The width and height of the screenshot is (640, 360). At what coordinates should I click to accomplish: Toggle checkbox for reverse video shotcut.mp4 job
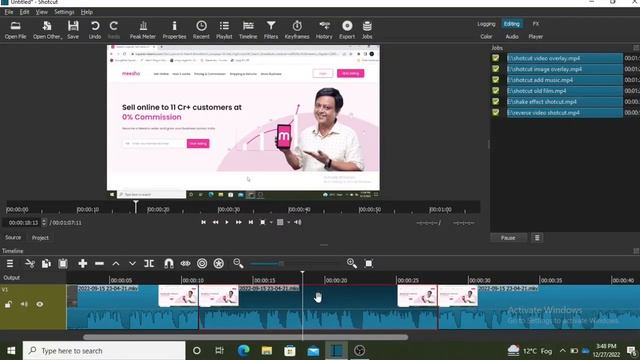point(496,112)
